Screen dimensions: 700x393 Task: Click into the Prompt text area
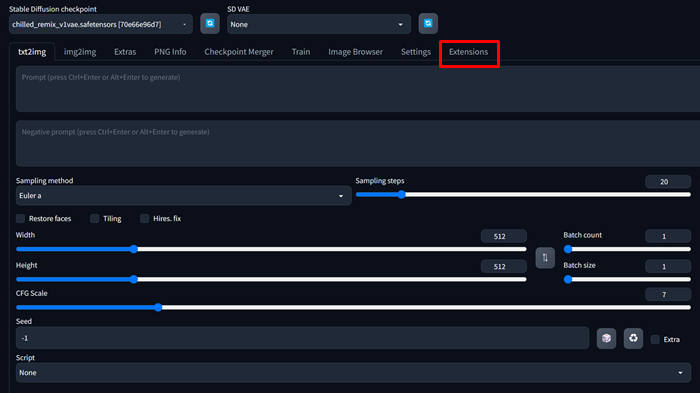click(x=358, y=89)
